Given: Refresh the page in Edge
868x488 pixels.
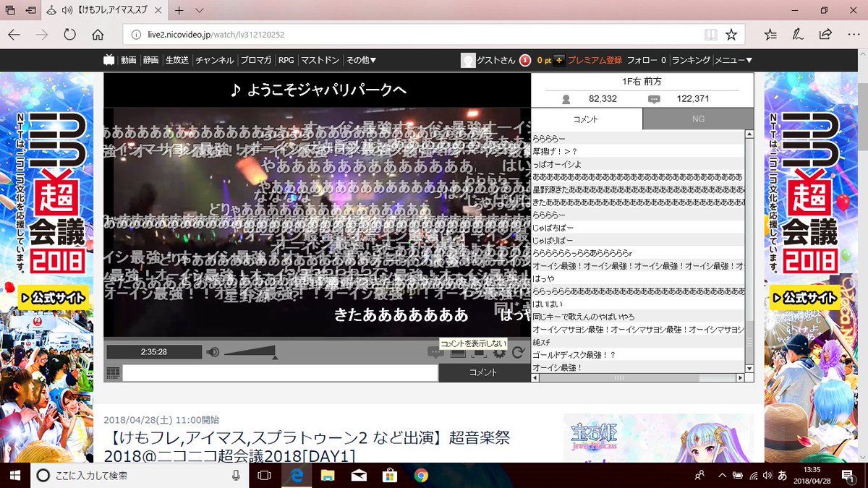Looking at the screenshot, I should click(x=69, y=34).
